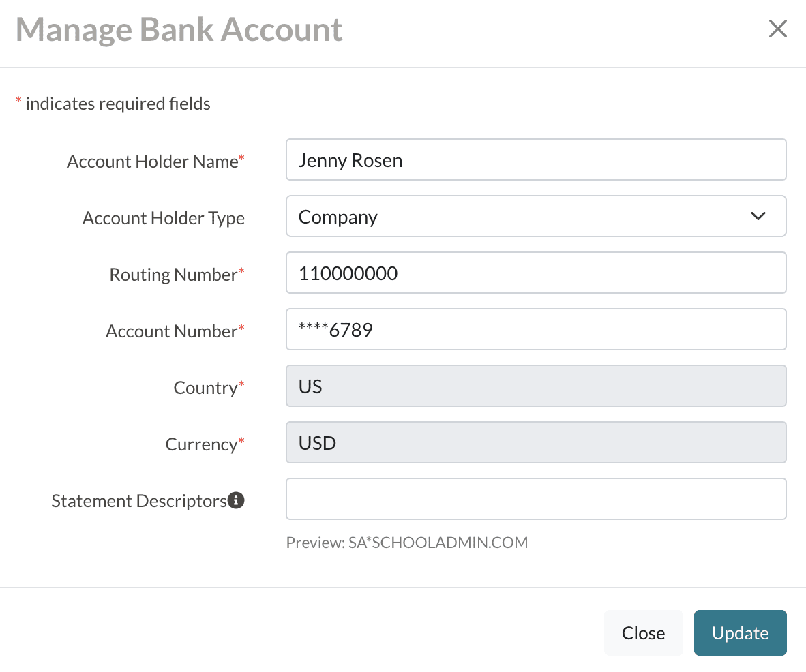Click the routing number value 110000000

pos(348,273)
